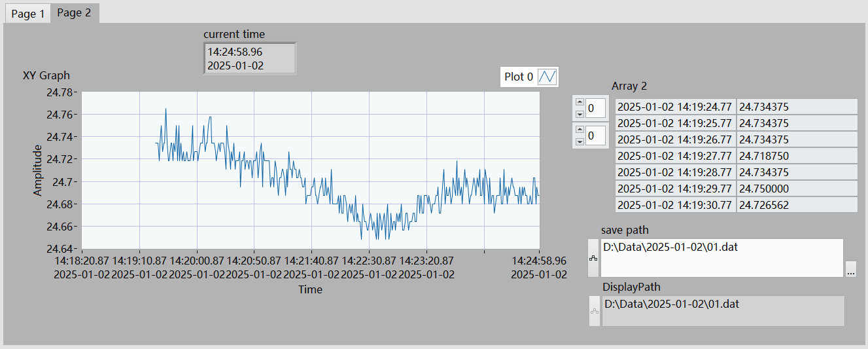Click the bottom Array 2 index value field
The image size is (868, 349).
click(595, 136)
